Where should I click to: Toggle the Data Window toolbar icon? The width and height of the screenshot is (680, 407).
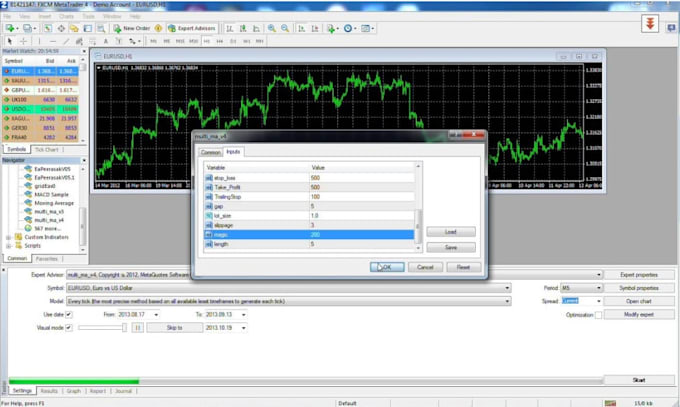(x=61, y=28)
